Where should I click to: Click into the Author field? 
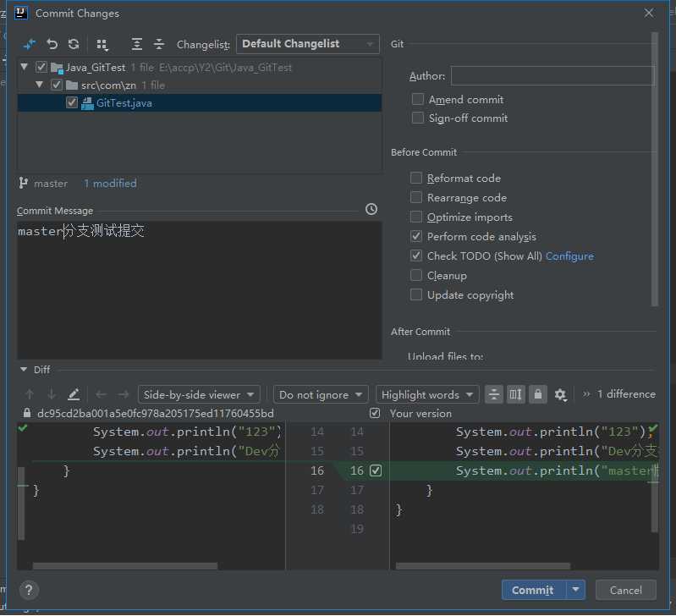click(552, 76)
